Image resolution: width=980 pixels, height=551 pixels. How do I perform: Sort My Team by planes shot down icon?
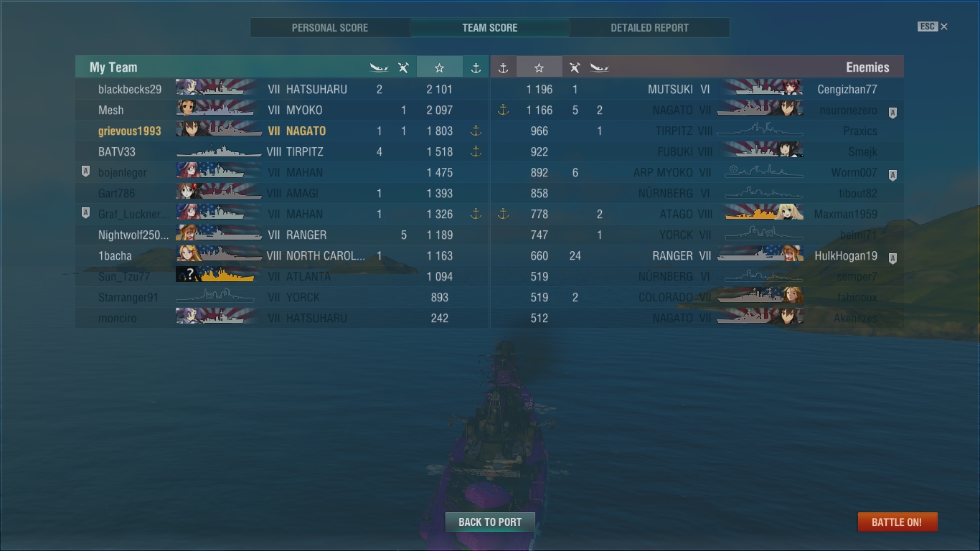403,67
